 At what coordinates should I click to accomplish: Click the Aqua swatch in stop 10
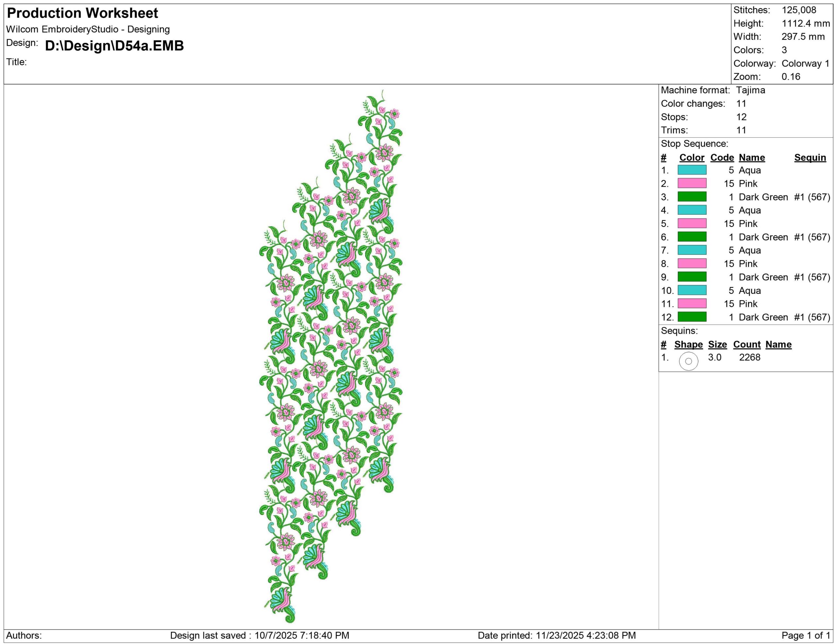(692, 290)
